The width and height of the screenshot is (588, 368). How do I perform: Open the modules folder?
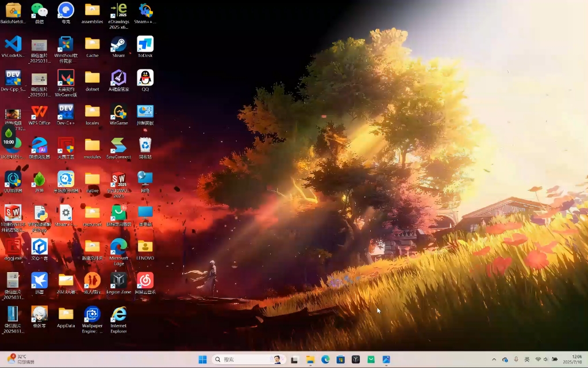click(92, 145)
